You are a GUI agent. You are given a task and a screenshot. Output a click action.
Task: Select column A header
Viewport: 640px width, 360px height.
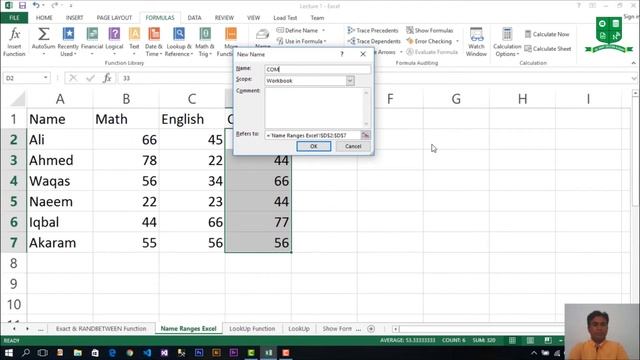[x=60, y=99]
